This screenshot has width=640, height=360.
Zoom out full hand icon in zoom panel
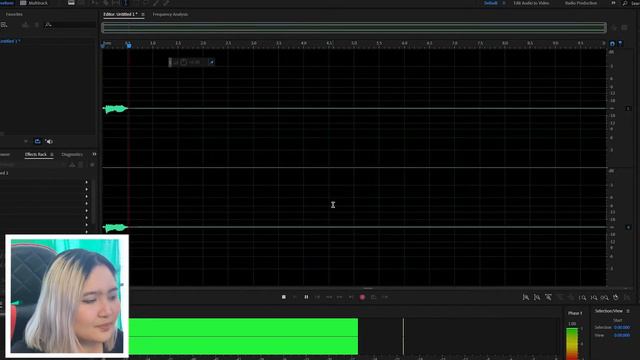coord(616,298)
